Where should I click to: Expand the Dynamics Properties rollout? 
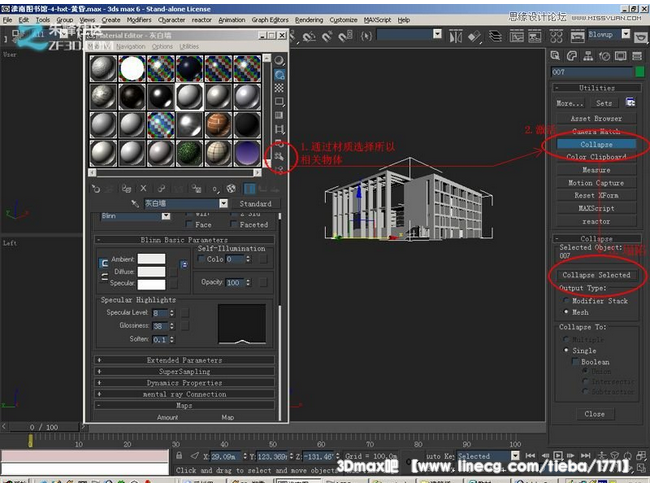pyautogui.click(x=184, y=383)
